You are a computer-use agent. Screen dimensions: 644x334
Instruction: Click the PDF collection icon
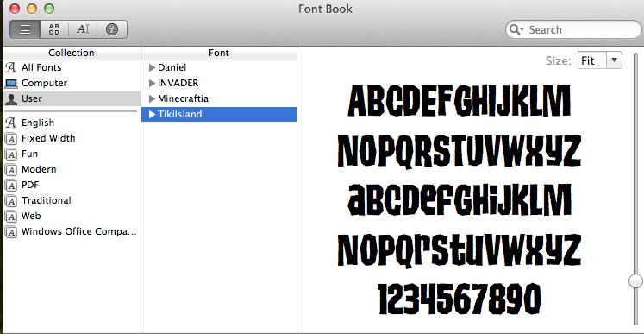(11, 186)
